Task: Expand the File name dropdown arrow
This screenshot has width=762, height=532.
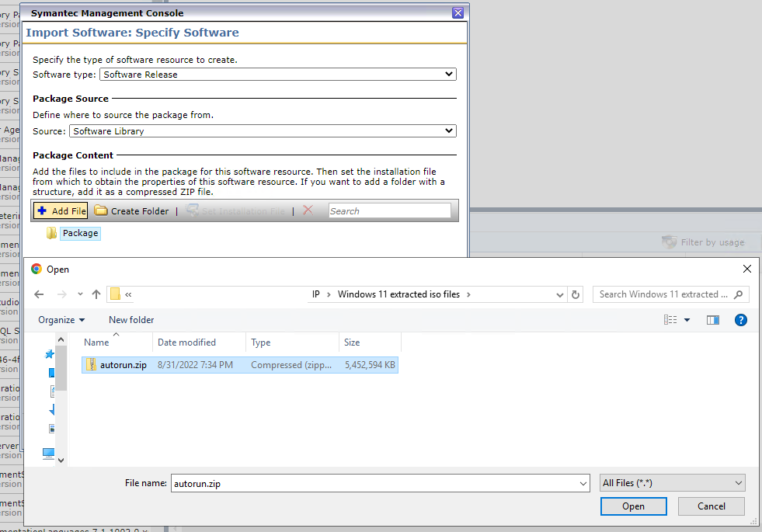Action: click(583, 483)
